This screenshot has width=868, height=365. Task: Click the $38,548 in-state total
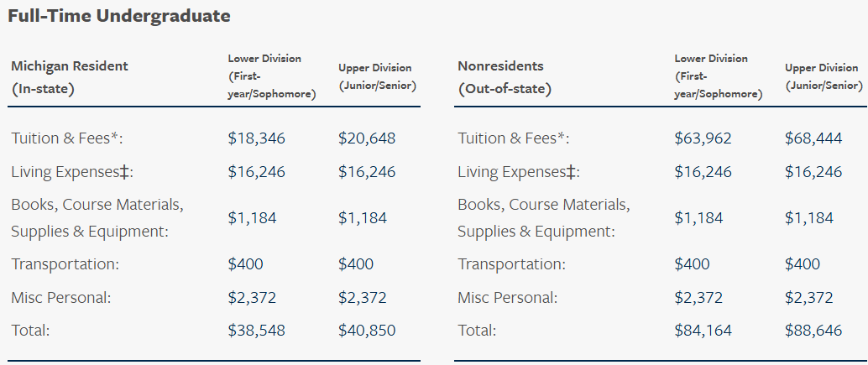(x=256, y=331)
